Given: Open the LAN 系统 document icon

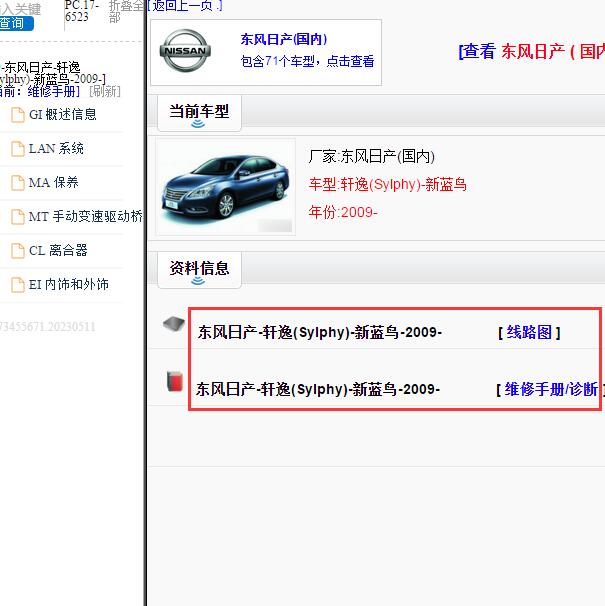Looking at the screenshot, I should [17, 149].
